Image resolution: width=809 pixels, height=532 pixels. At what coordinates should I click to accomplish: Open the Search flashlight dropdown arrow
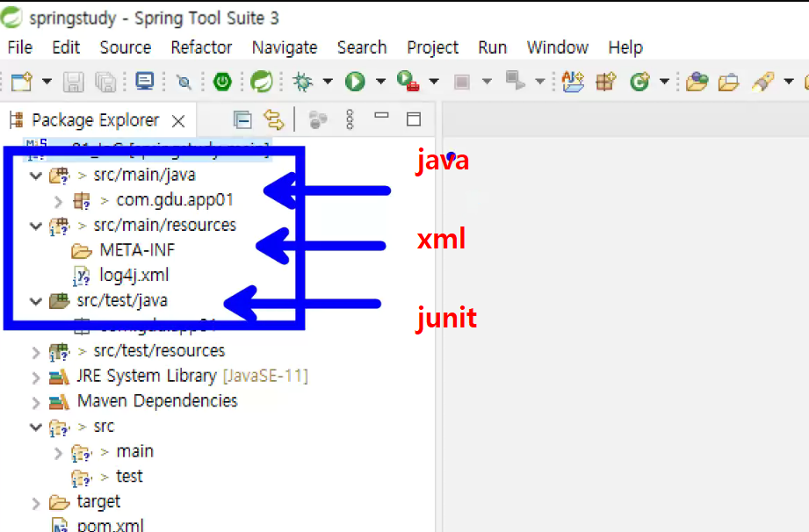click(x=789, y=82)
